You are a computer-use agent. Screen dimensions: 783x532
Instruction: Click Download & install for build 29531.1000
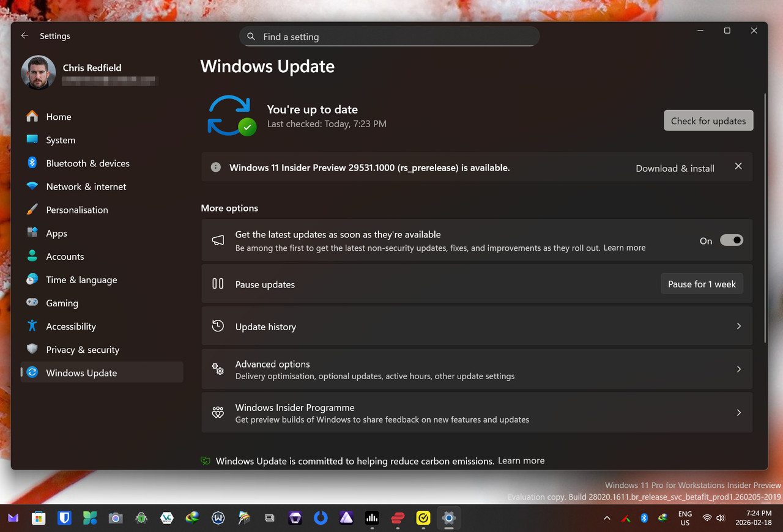click(x=675, y=168)
